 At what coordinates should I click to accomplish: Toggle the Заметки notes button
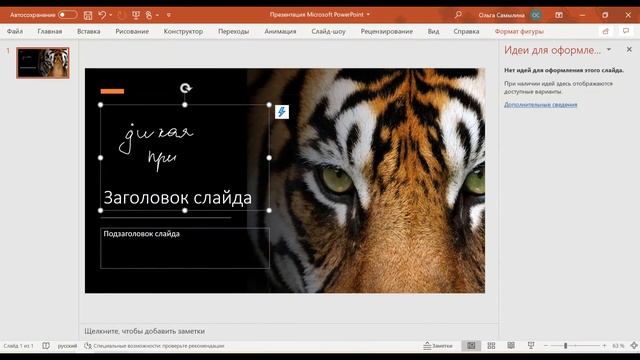point(438,346)
